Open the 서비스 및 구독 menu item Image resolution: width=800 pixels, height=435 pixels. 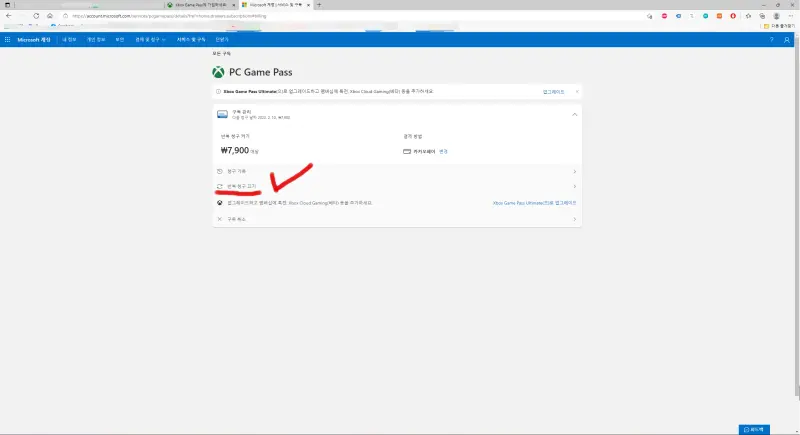tap(191, 40)
